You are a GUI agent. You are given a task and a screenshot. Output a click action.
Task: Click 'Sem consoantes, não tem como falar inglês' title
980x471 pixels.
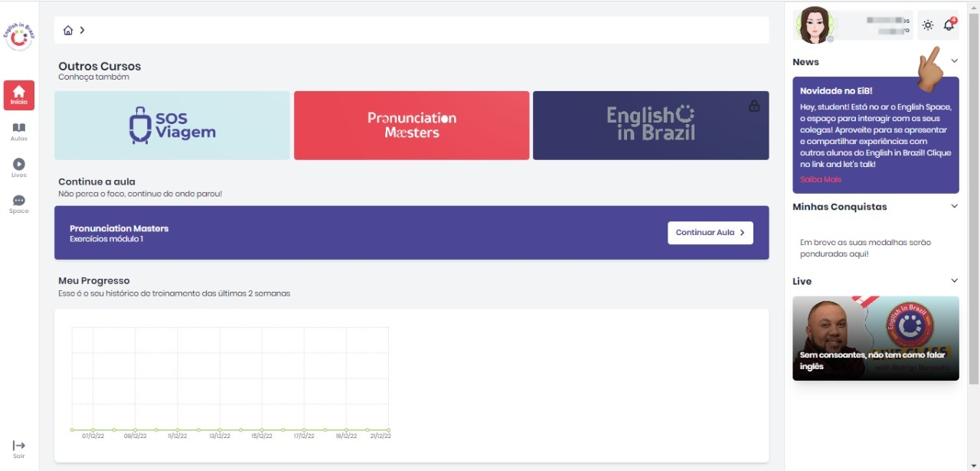coord(872,361)
